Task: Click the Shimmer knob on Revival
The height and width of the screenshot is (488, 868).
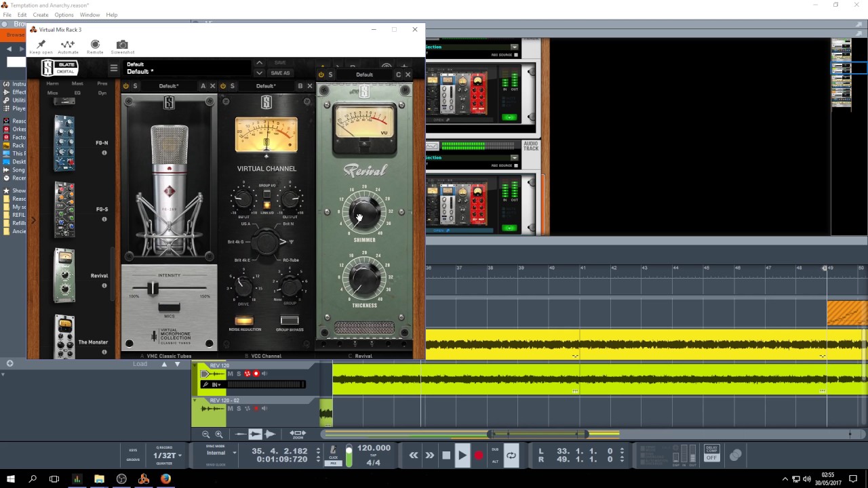Action: pos(364,213)
